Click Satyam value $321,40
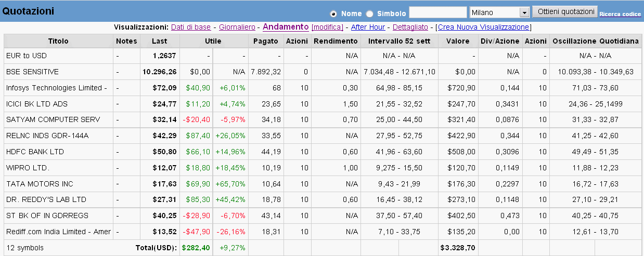 pyautogui.click(x=463, y=119)
